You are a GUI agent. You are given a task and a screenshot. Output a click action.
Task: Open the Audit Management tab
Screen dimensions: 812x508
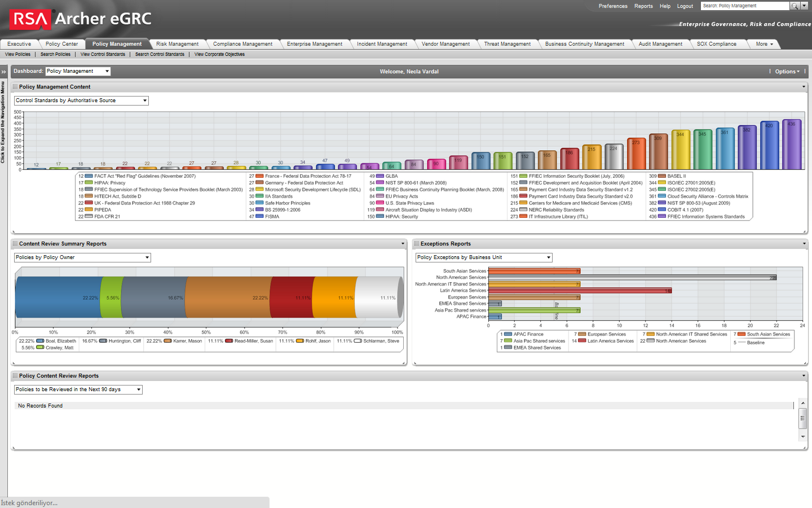click(x=660, y=44)
